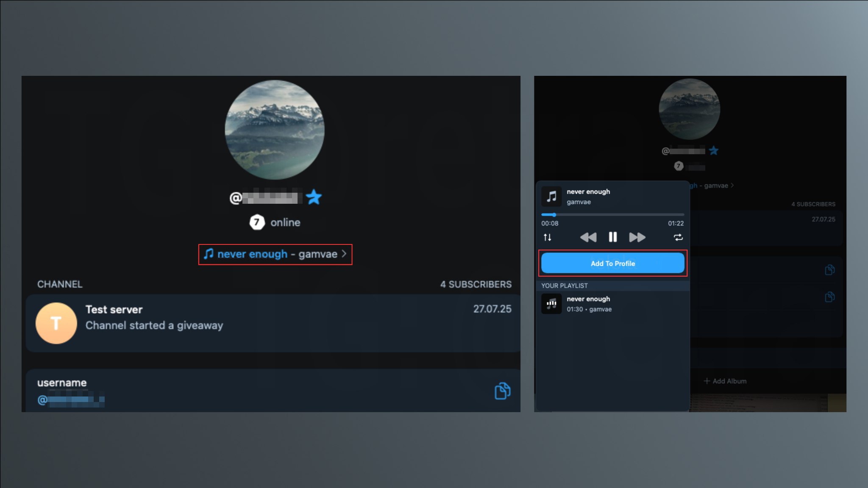The height and width of the screenshot is (488, 868).
Task: Rewind to previous track
Action: tap(588, 237)
